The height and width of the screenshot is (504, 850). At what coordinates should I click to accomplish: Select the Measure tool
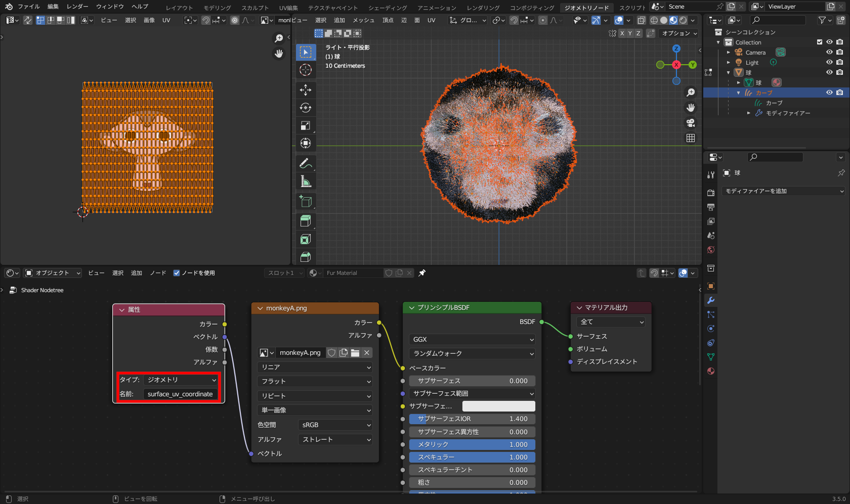point(306,181)
